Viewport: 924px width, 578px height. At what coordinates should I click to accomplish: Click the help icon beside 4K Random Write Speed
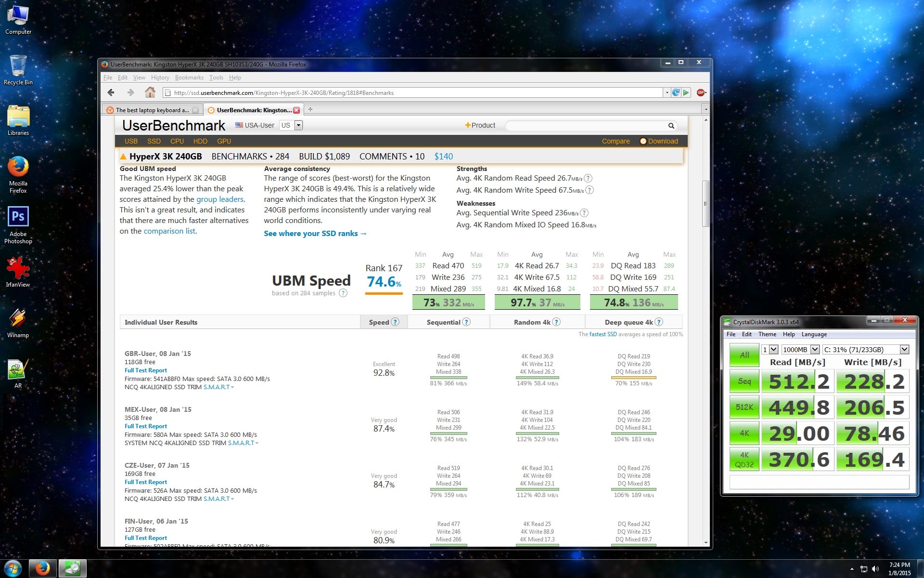click(x=590, y=190)
